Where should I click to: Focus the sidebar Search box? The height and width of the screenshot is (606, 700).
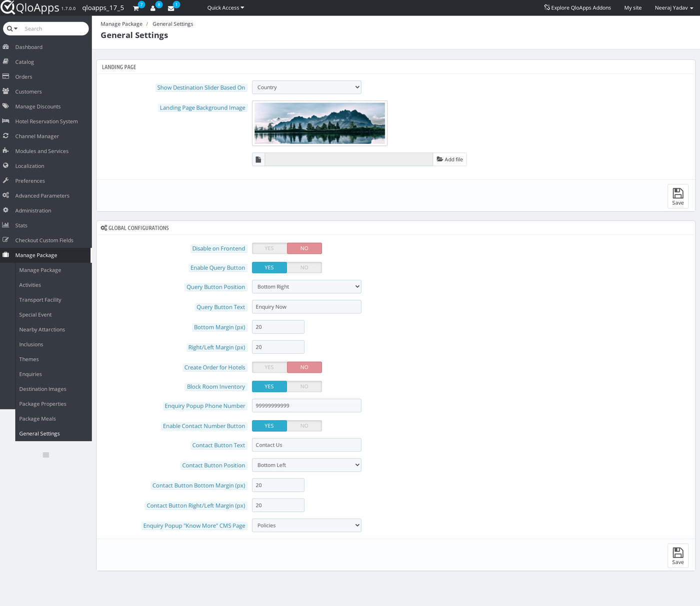click(x=55, y=29)
